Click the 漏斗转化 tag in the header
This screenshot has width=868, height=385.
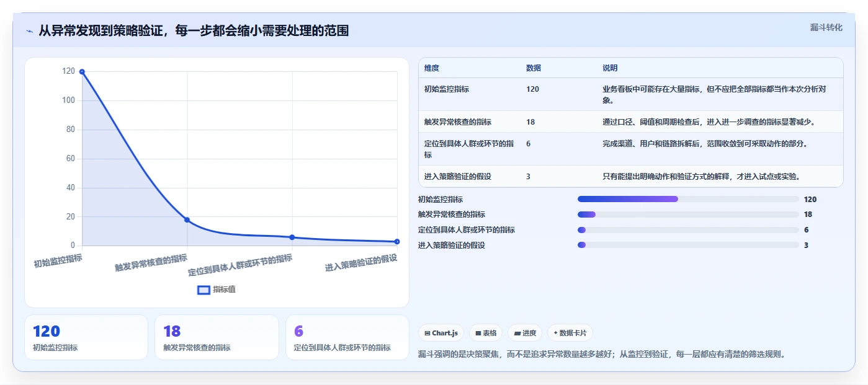826,27
